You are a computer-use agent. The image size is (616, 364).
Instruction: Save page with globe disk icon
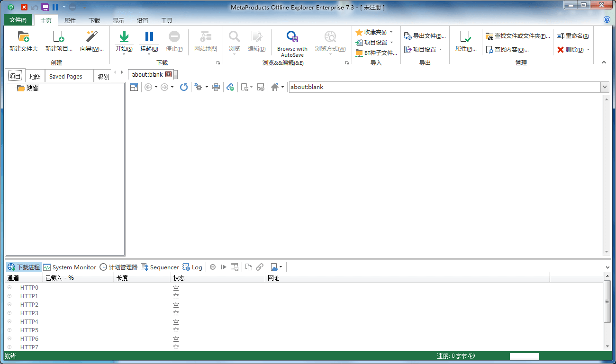point(261,87)
